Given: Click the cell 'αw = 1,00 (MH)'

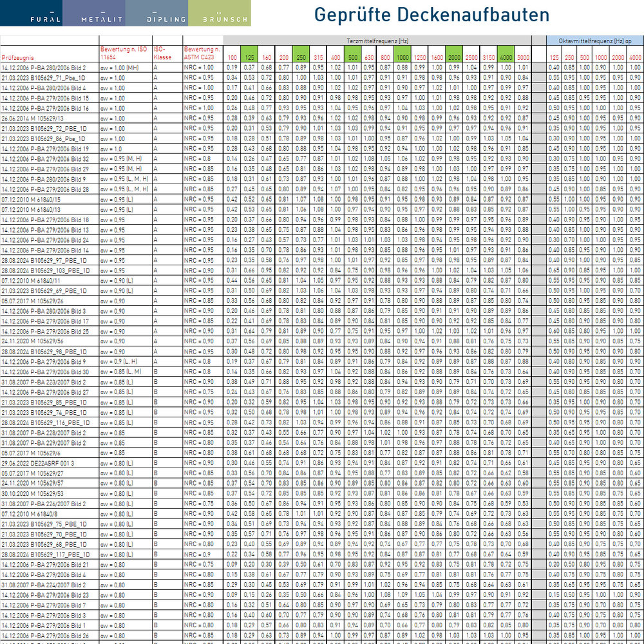Looking at the screenshot, I should (126, 68).
